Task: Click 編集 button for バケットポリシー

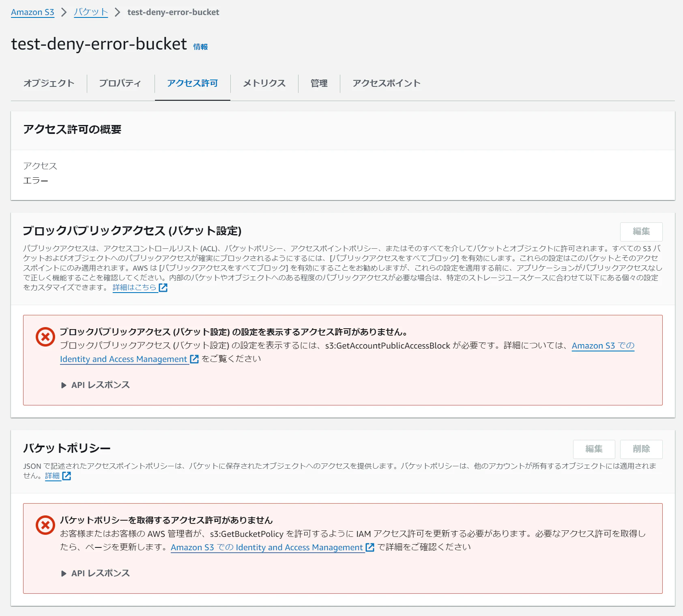Action: click(x=594, y=449)
